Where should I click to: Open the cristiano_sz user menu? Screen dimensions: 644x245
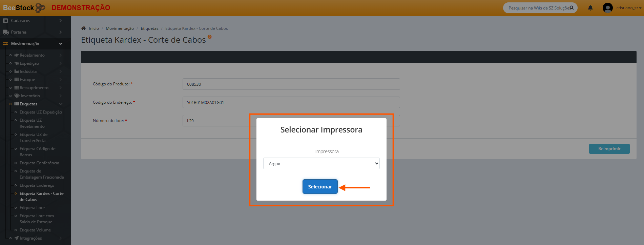pos(628,8)
